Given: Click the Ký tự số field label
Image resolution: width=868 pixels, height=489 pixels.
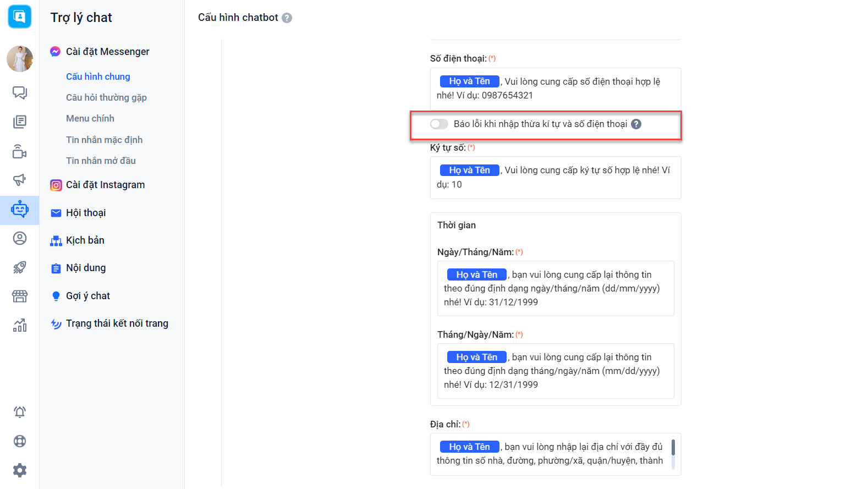Looking at the screenshot, I should pos(448,147).
